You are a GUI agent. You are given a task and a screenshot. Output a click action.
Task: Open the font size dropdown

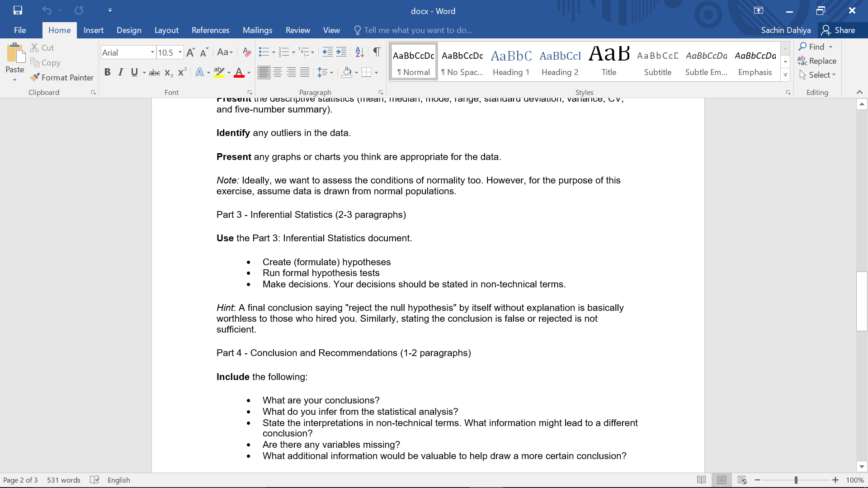coord(180,52)
